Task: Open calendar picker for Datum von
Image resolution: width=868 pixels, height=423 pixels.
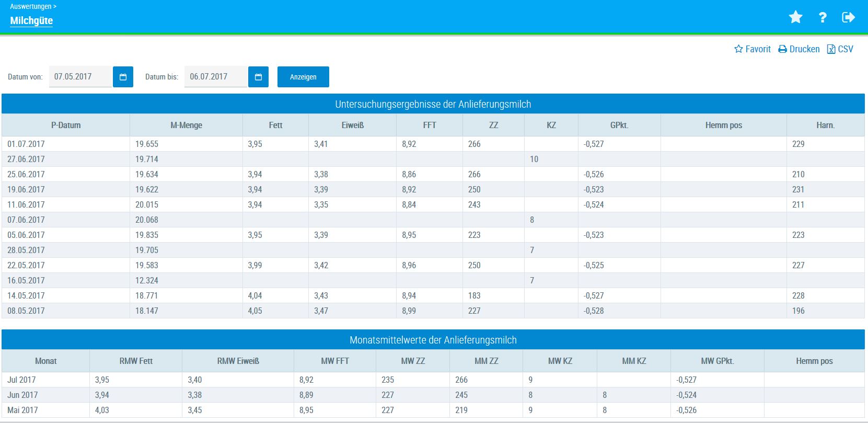Action: click(123, 77)
